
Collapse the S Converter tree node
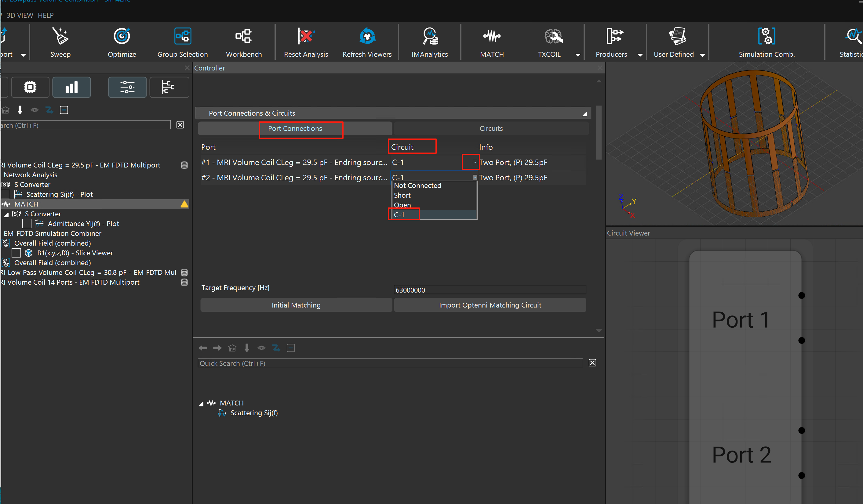(6, 214)
